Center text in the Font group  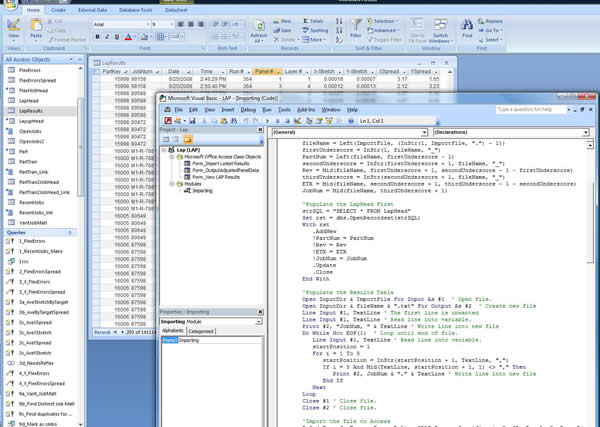191,24
